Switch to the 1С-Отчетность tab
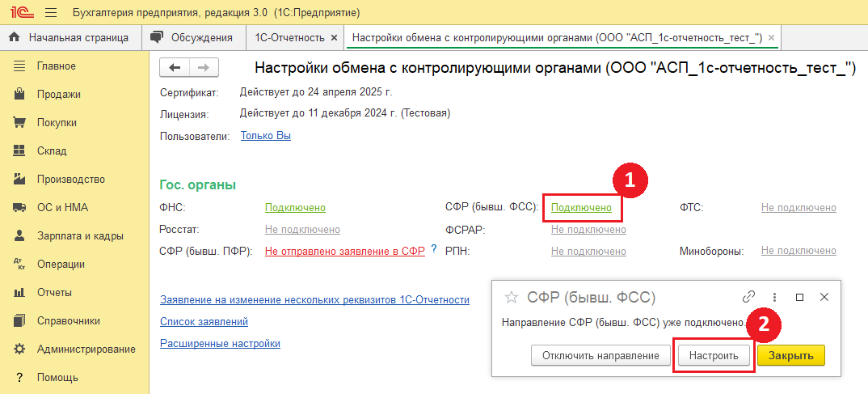This screenshot has height=394, width=868. [x=296, y=38]
